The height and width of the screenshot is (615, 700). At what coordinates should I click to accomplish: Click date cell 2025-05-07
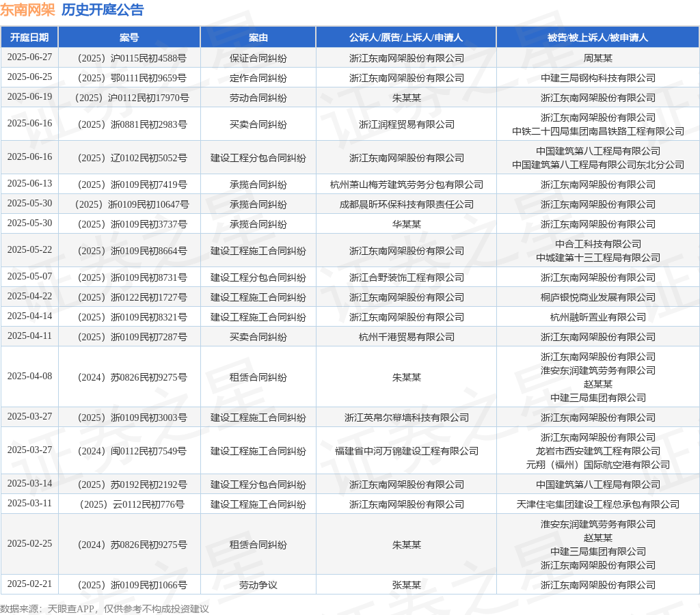29,276
